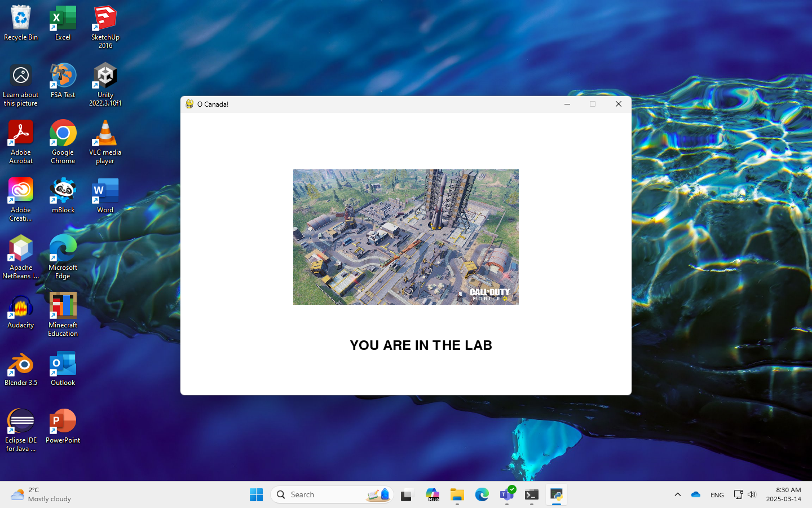Click the Call of Duty map image
The image size is (812, 508).
pos(406,237)
